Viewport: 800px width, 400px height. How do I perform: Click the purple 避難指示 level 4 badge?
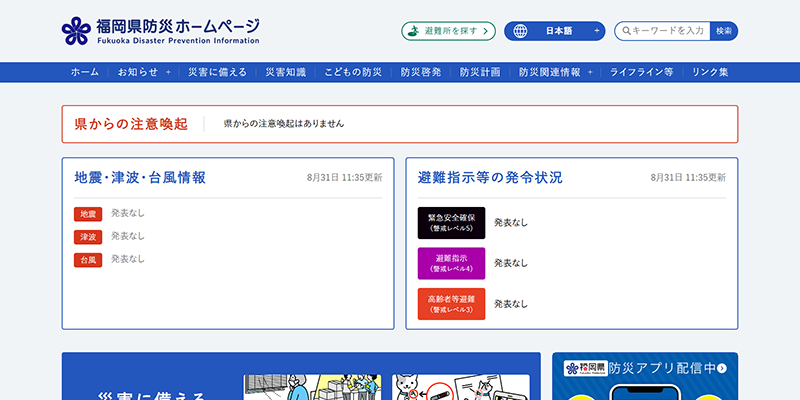coord(452,263)
